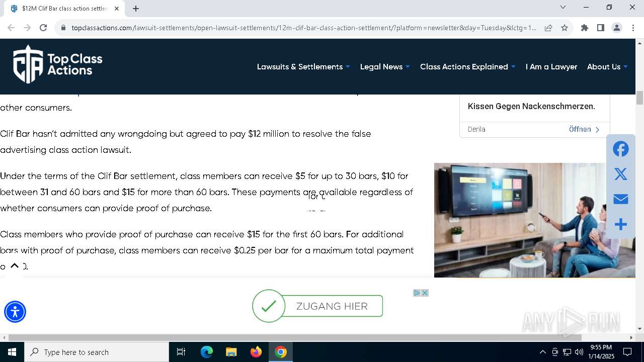Open the I Am a Lawyer page

tap(551, 66)
